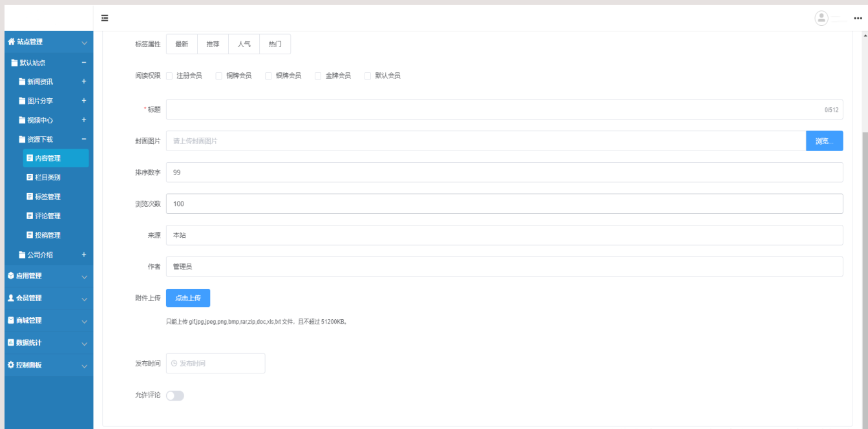This screenshot has width=868, height=429.
Task: Select the 热门 tag attribute
Action: tap(275, 44)
